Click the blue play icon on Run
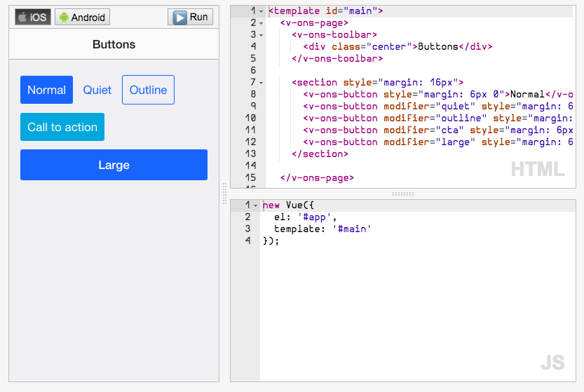This screenshot has height=392, width=584. 180,18
